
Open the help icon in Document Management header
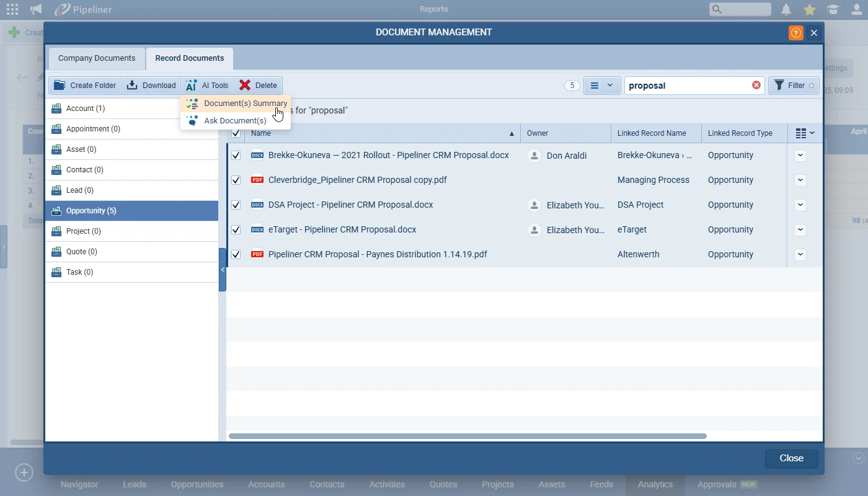tap(795, 33)
